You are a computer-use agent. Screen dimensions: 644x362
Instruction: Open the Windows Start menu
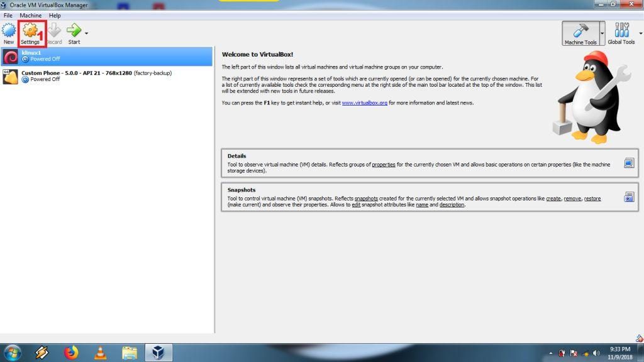tap(13, 353)
